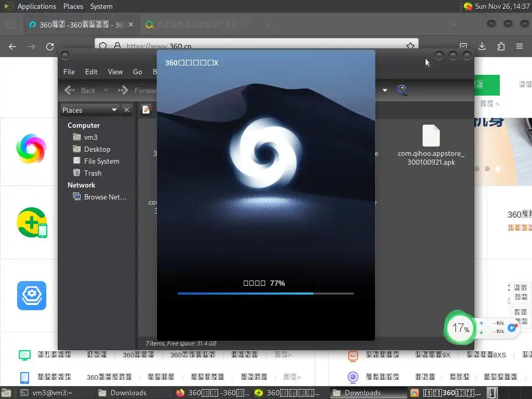Click the search magnifier icon in file manager
The image size is (532, 399).
[x=403, y=90]
